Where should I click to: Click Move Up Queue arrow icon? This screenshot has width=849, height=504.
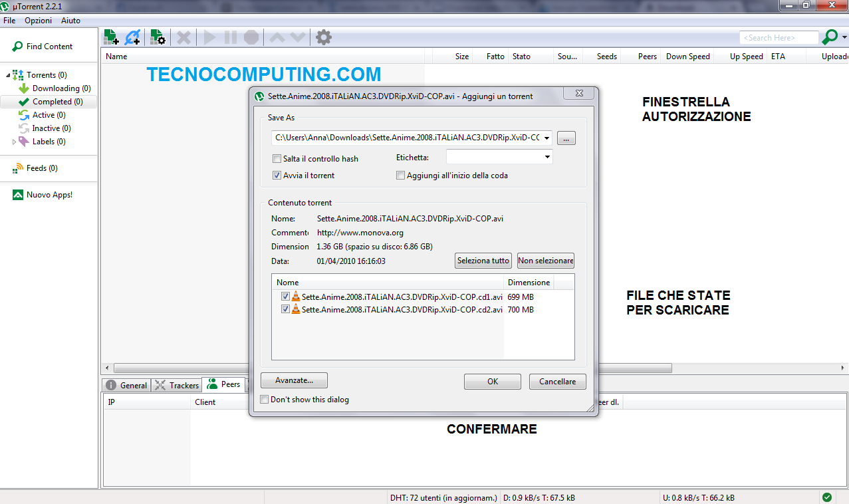point(277,38)
